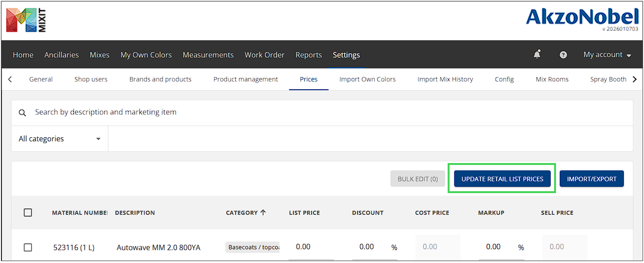The width and height of the screenshot is (644, 263).
Task: Click the Discount column header
Action: (368, 213)
